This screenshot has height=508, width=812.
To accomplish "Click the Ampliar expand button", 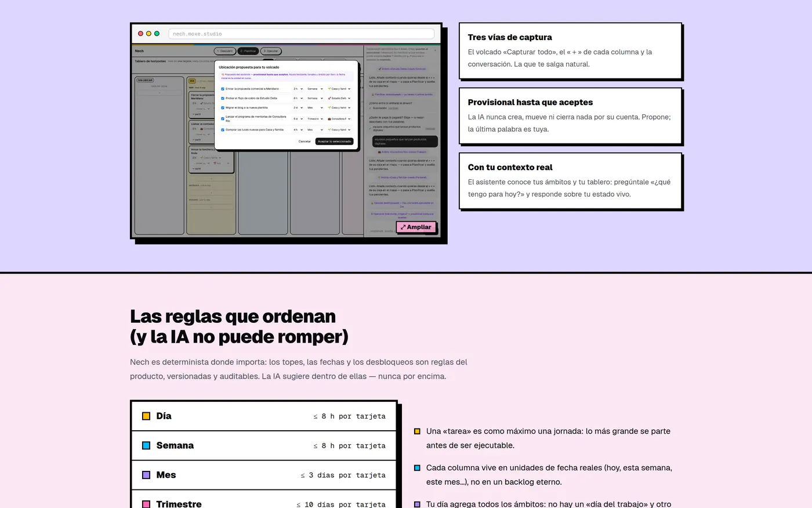I will pyautogui.click(x=416, y=227).
